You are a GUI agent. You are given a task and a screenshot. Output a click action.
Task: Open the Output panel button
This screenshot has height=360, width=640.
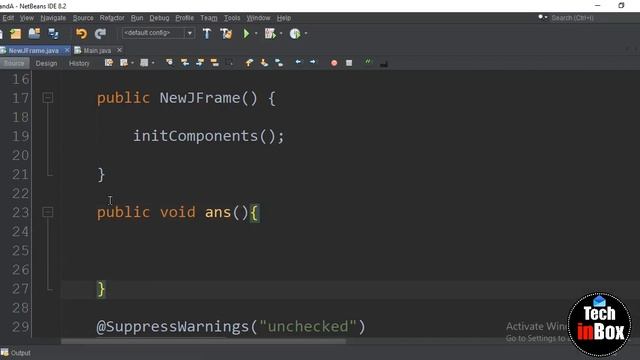[x=16, y=353]
